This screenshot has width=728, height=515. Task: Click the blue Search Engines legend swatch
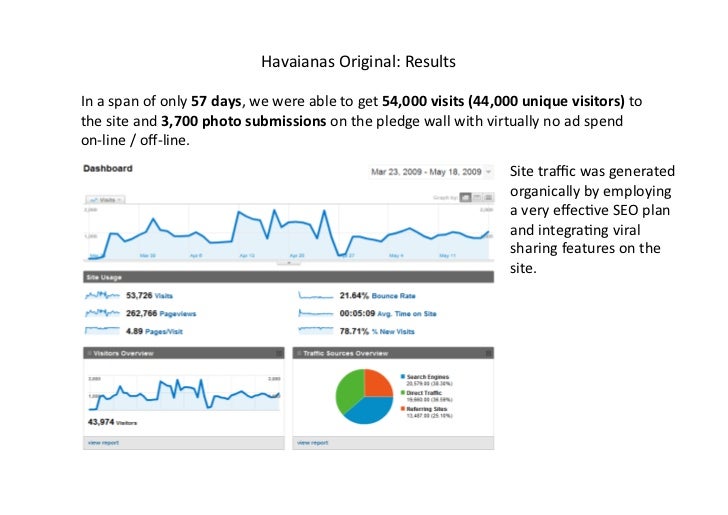(403, 377)
